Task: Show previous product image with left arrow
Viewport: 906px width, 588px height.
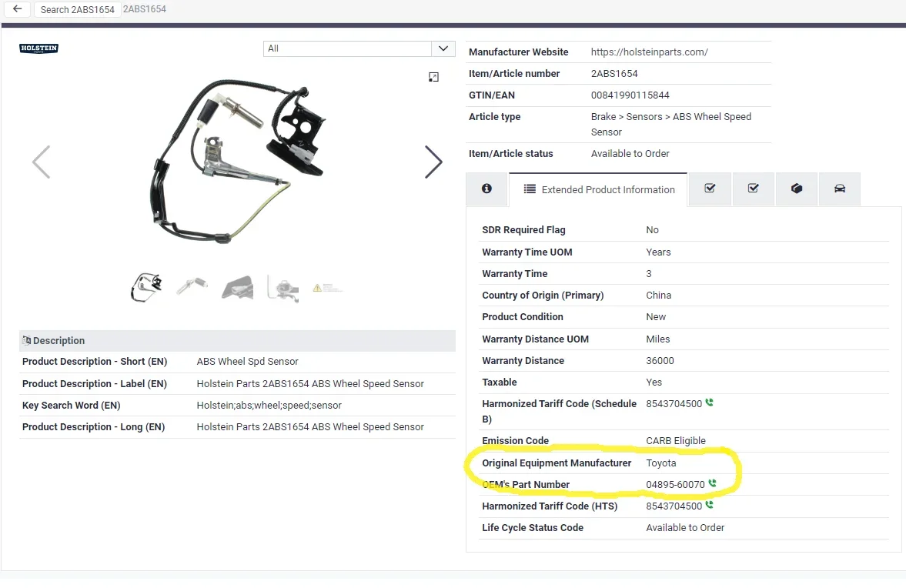Action: (41, 162)
